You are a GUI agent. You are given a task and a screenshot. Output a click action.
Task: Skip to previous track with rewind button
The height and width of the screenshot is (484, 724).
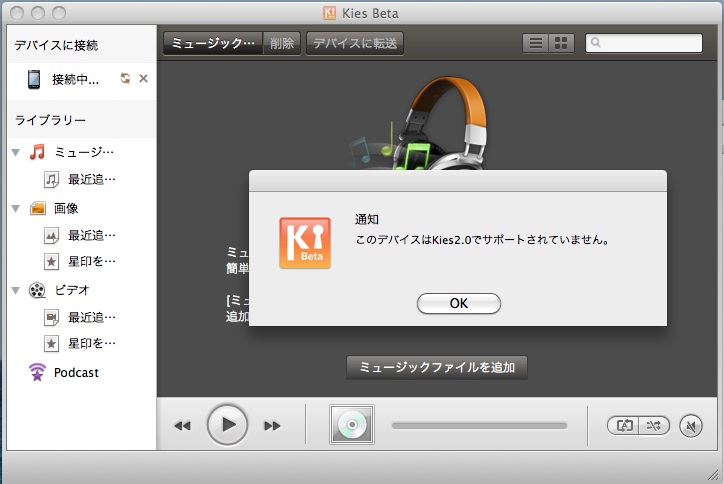(182, 425)
